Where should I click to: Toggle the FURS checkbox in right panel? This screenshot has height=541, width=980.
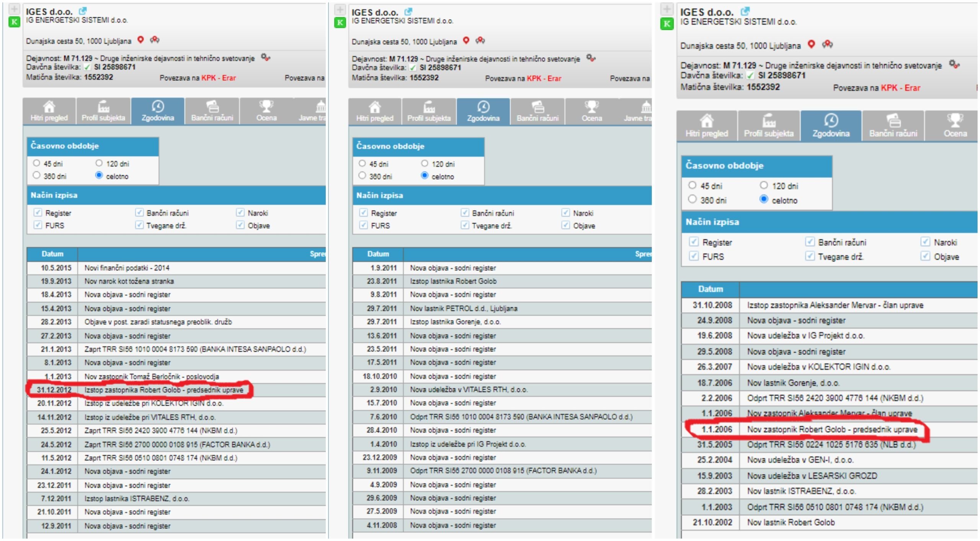click(693, 256)
